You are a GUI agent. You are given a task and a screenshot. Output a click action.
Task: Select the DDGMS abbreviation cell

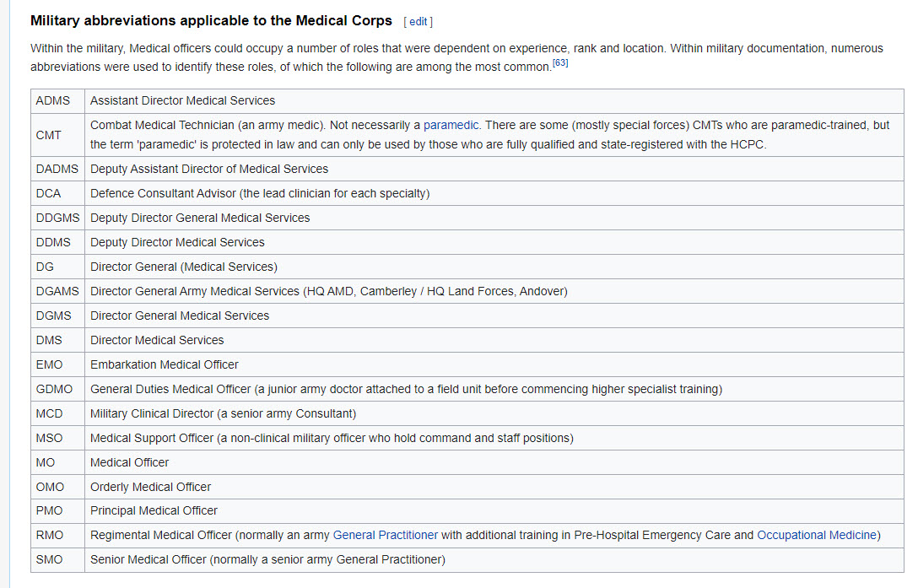click(x=58, y=218)
